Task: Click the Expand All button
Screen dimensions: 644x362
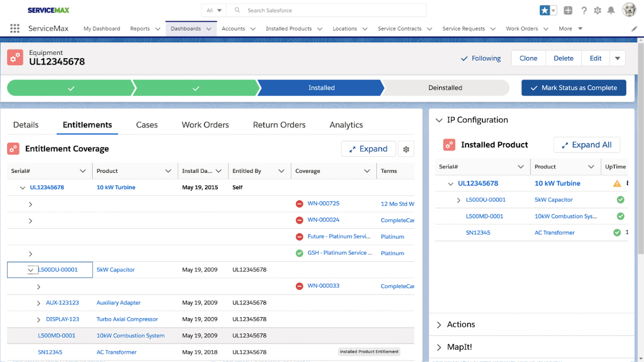Action: click(x=587, y=145)
